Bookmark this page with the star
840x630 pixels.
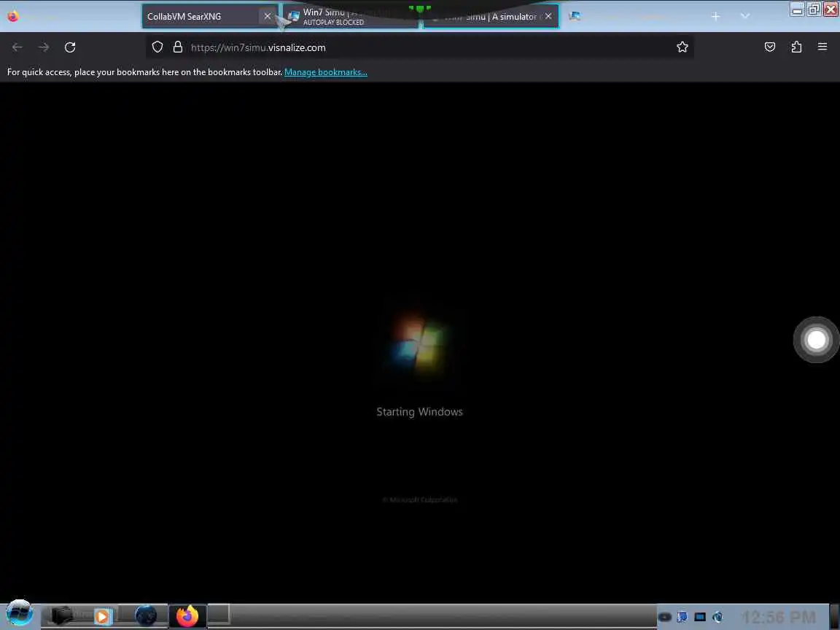pos(682,47)
